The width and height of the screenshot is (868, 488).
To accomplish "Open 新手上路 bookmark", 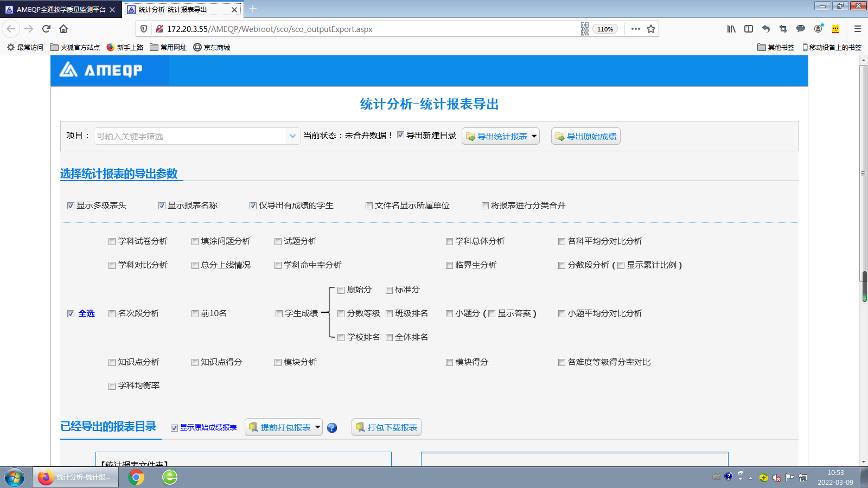I will pos(125,47).
